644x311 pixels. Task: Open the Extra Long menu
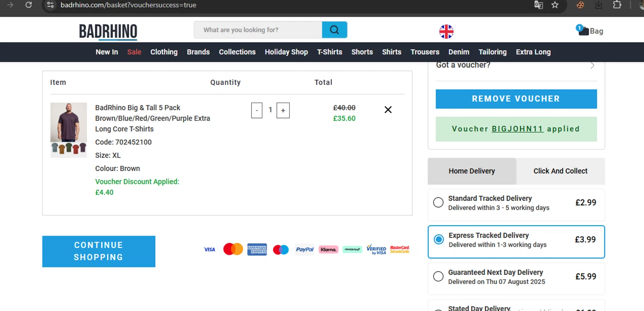coord(533,52)
